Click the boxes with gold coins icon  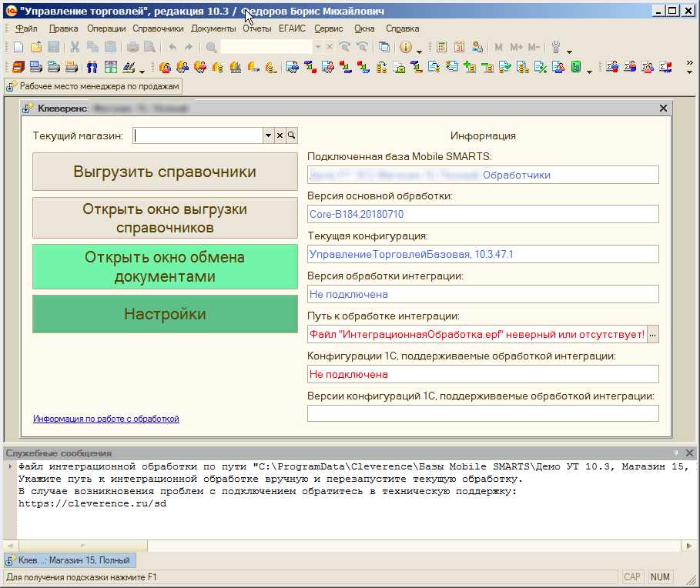click(x=217, y=68)
